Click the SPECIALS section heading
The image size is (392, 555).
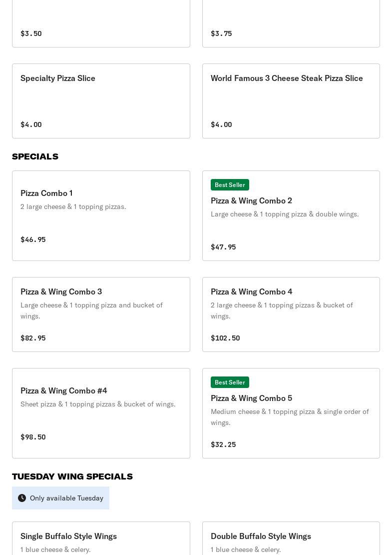[x=35, y=156]
